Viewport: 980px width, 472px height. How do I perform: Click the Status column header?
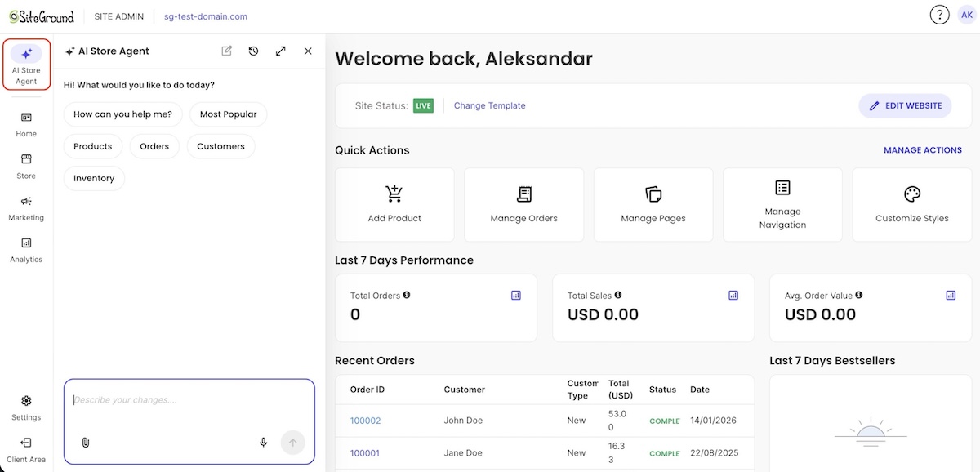[663, 390]
